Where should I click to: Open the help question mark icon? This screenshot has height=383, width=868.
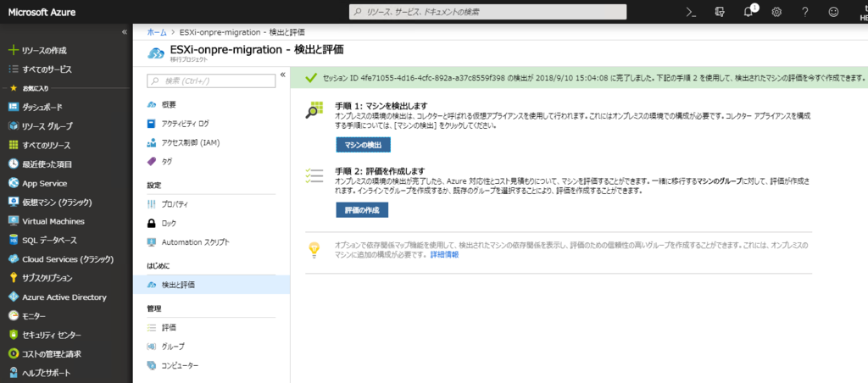tap(805, 12)
